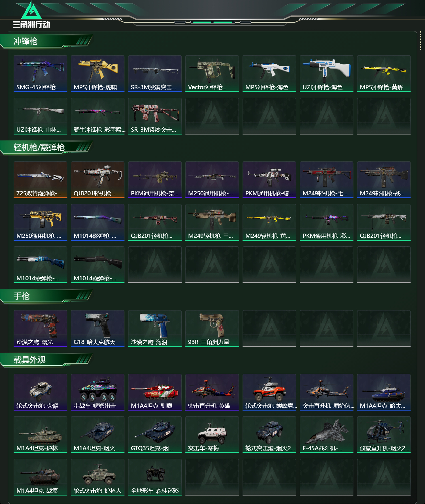This screenshot has width=425, height=504.
Task: Select the 野牛冲锋枪-彩墨喷 skin thumbnail
Action: (97, 116)
